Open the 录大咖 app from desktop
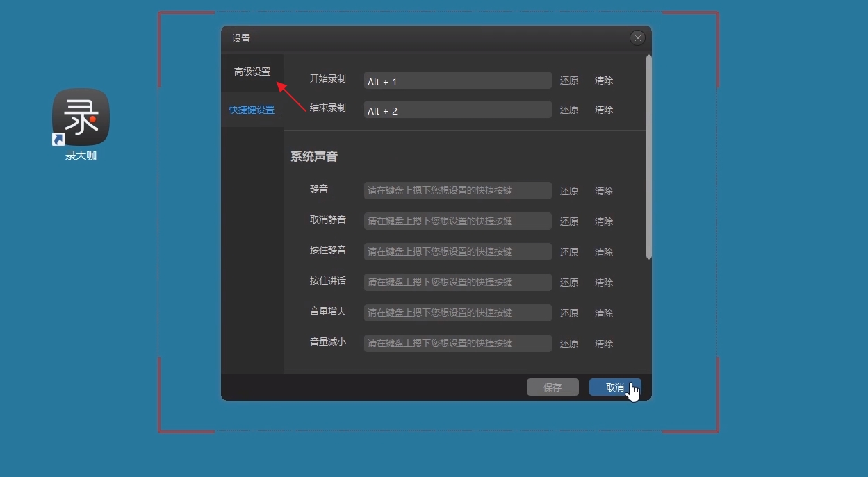Screen dimensions: 868x477 pyautogui.click(x=81, y=118)
